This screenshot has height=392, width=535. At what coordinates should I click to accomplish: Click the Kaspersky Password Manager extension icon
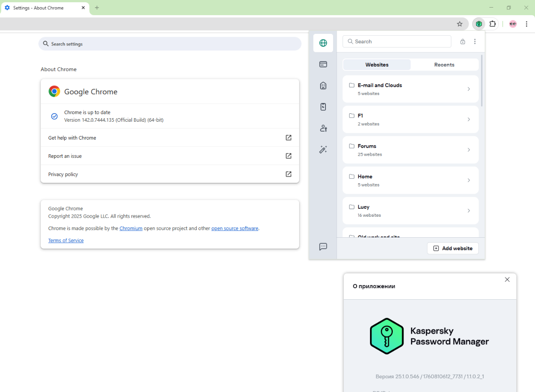479,24
